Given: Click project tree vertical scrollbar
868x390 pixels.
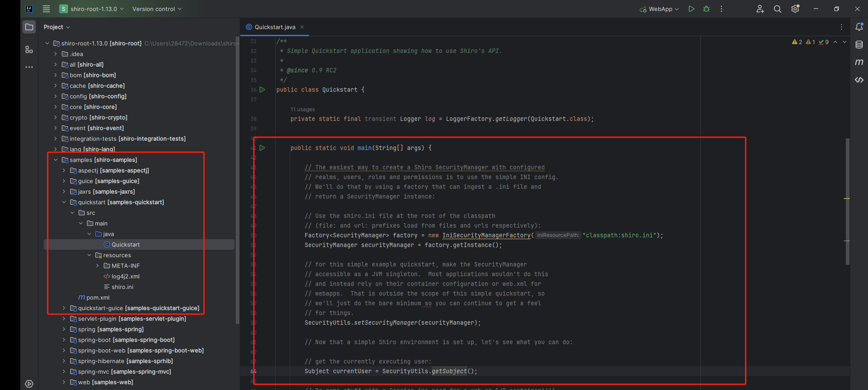Looking at the screenshot, I should click(238, 181).
